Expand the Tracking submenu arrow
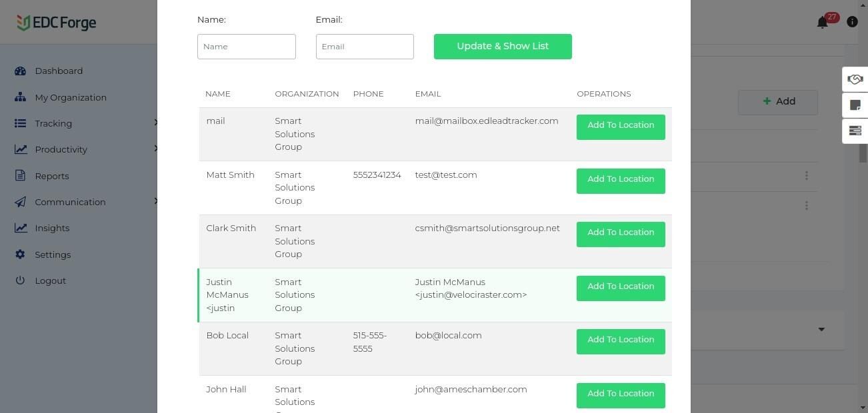 pyautogui.click(x=155, y=123)
